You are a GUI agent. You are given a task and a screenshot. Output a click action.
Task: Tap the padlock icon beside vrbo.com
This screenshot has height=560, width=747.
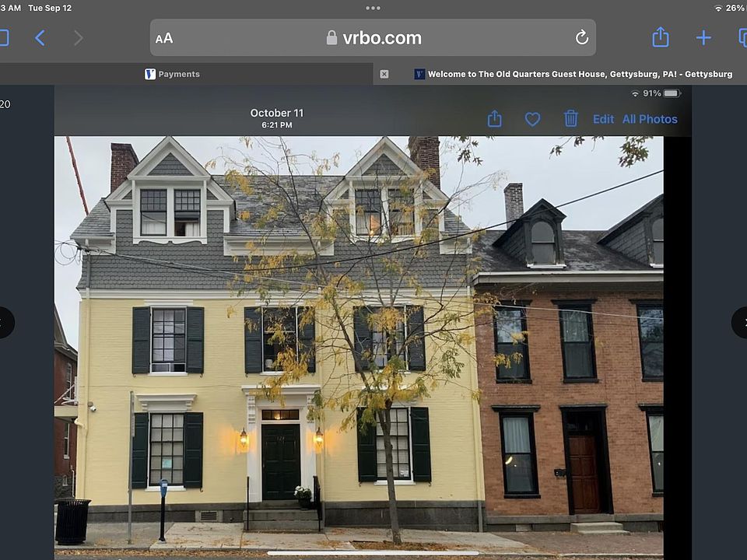click(331, 37)
